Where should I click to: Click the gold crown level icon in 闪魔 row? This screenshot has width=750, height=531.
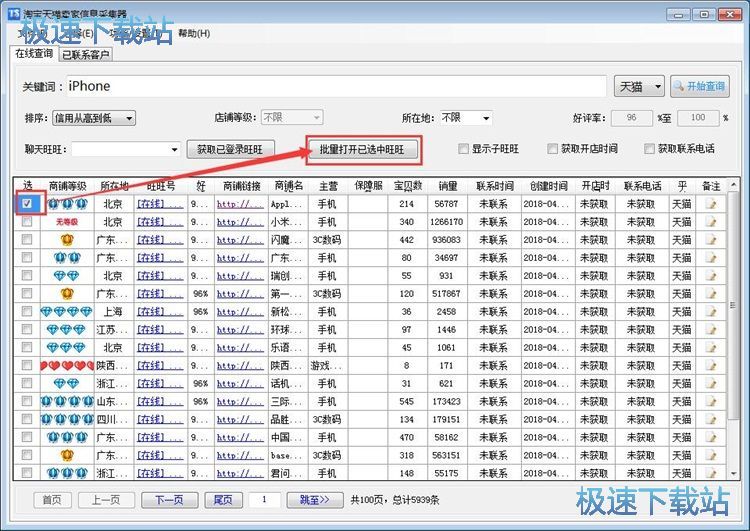click(x=67, y=240)
